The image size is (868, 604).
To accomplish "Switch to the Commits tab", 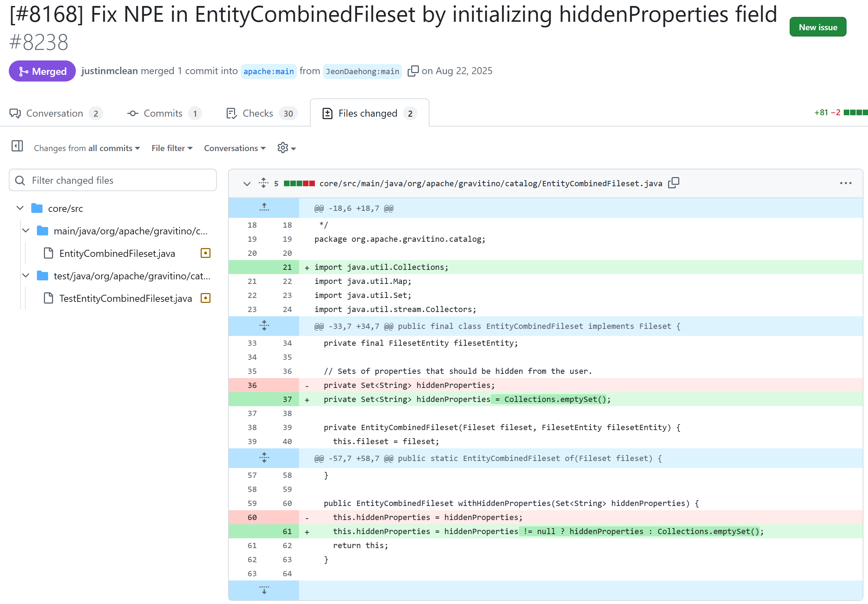I will pyautogui.click(x=164, y=113).
